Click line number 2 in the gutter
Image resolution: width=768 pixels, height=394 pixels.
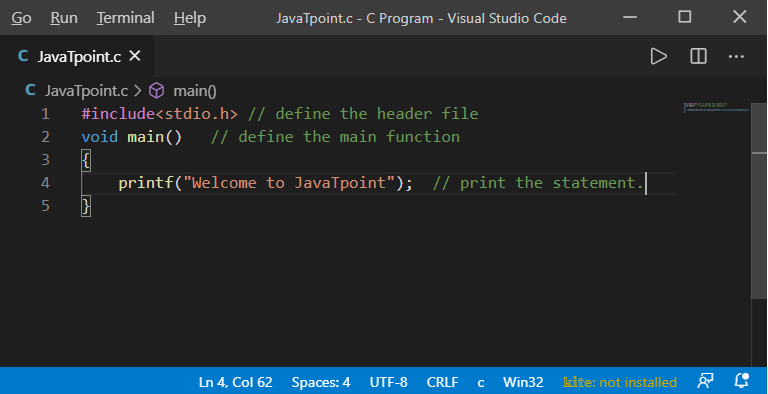46,137
